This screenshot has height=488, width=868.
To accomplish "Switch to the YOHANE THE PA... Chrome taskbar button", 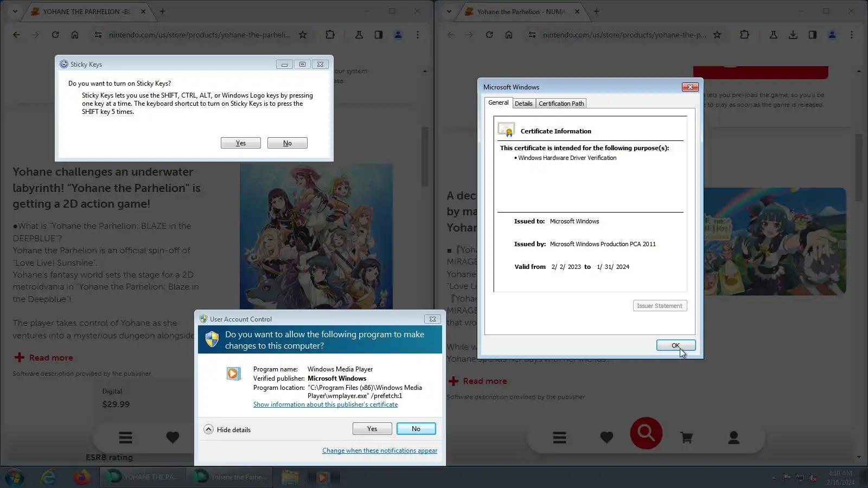I will pyautogui.click(x=143, y=477).
